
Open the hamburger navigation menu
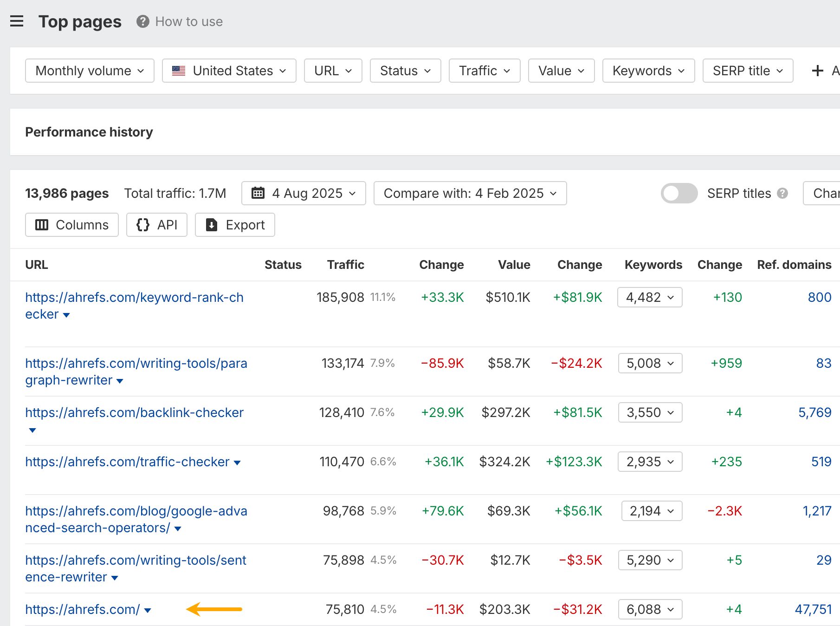point(17,21)
